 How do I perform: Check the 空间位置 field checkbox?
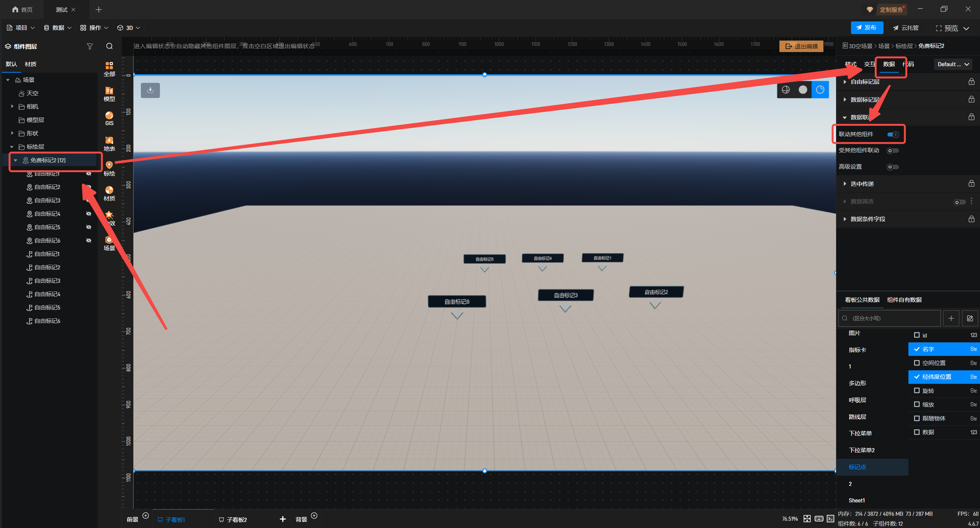click(917, 363)
